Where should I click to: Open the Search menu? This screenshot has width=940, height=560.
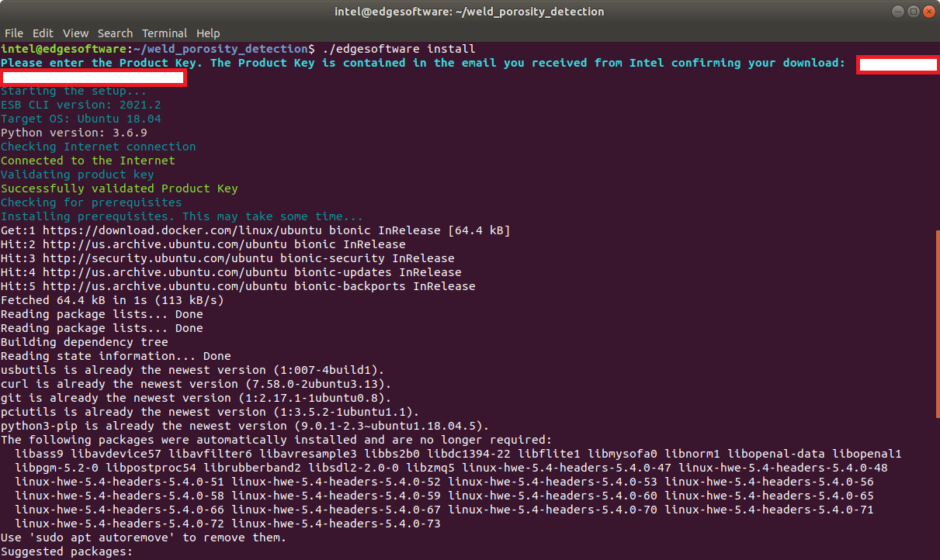pyautogui.click(x=115, y=33)
